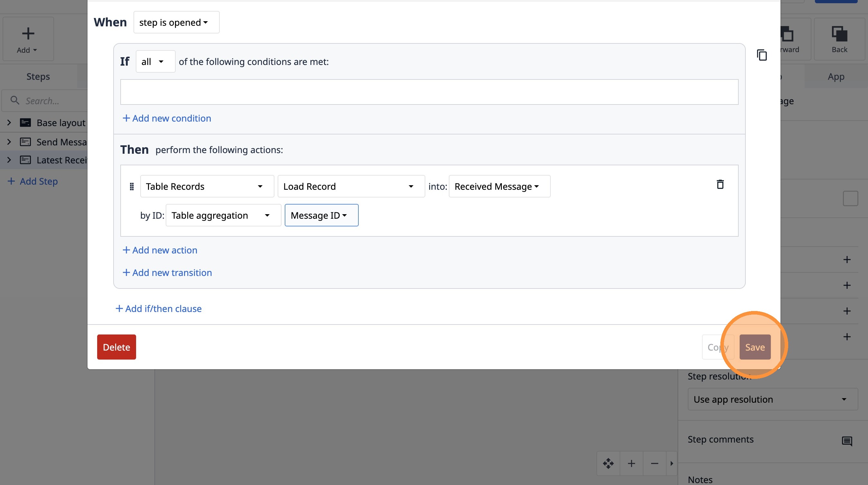Open the Received Message variable dropdown
This screenshot has height=485, width=868.
pyautogui.click(x=499, y=186)
